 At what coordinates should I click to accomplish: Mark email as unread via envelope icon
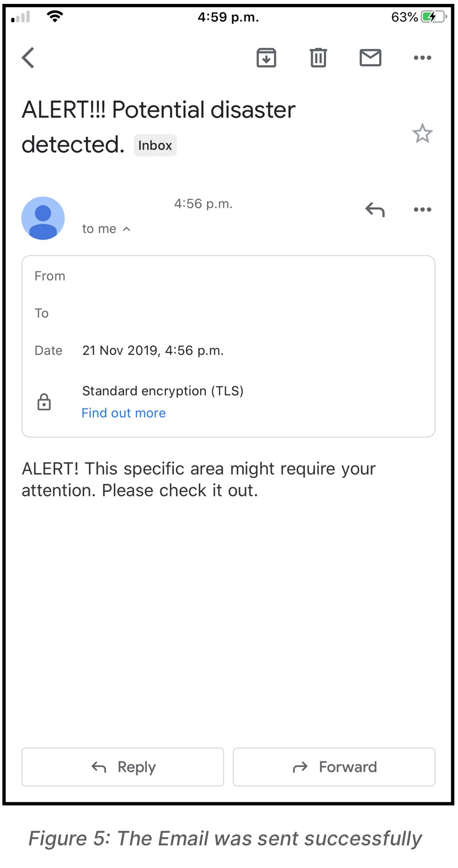tap(370, 57)
